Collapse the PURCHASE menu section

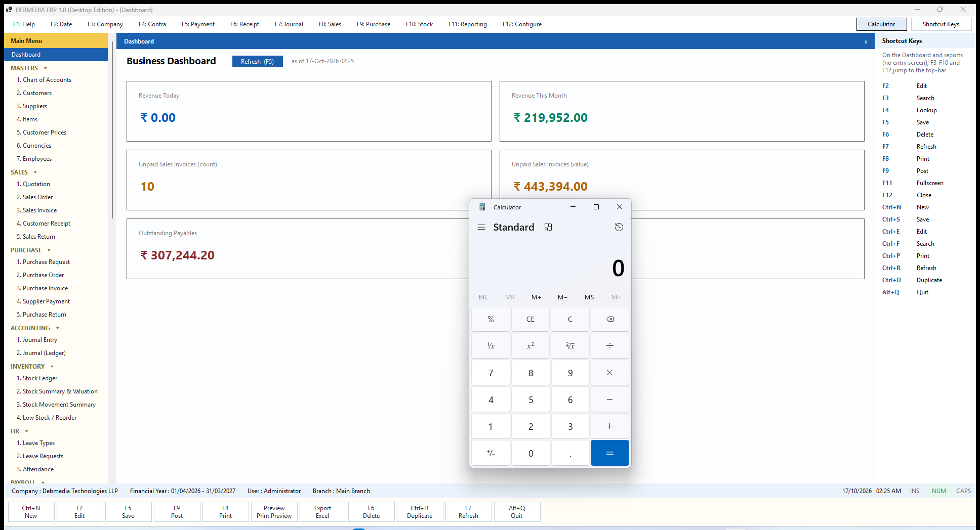tap(49, 250)
